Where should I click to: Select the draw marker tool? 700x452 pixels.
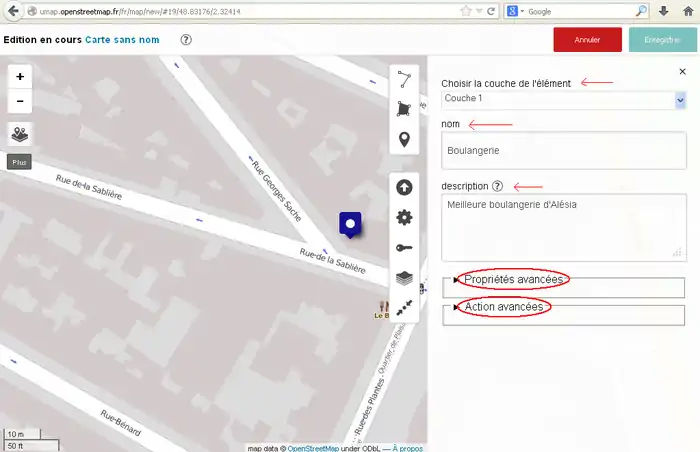point(404,139)
